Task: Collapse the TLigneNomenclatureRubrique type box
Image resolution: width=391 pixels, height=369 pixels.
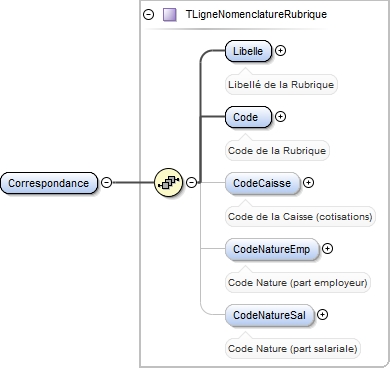Action: tap(148, 15)
